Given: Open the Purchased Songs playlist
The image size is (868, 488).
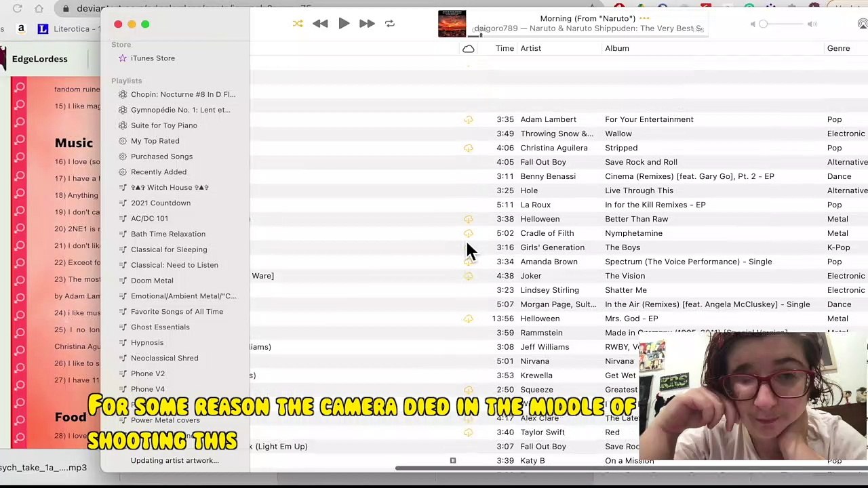Looking at the screenshot, I should pyautogui.click(x=161, y=157).
